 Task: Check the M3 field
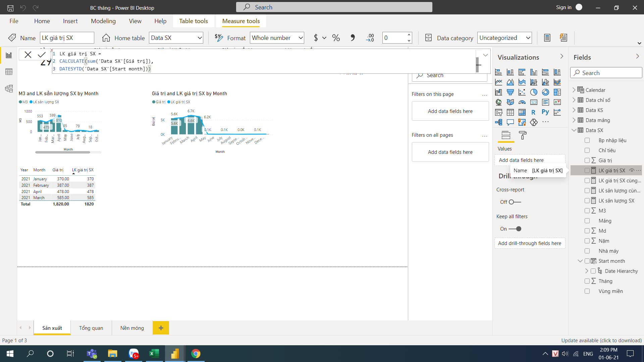[587, 211]
